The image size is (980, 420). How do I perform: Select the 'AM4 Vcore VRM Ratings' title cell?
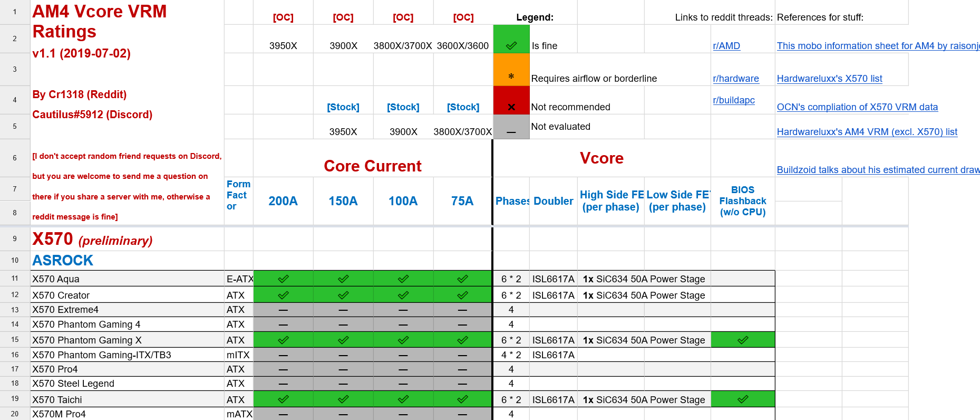pos(100,21)
